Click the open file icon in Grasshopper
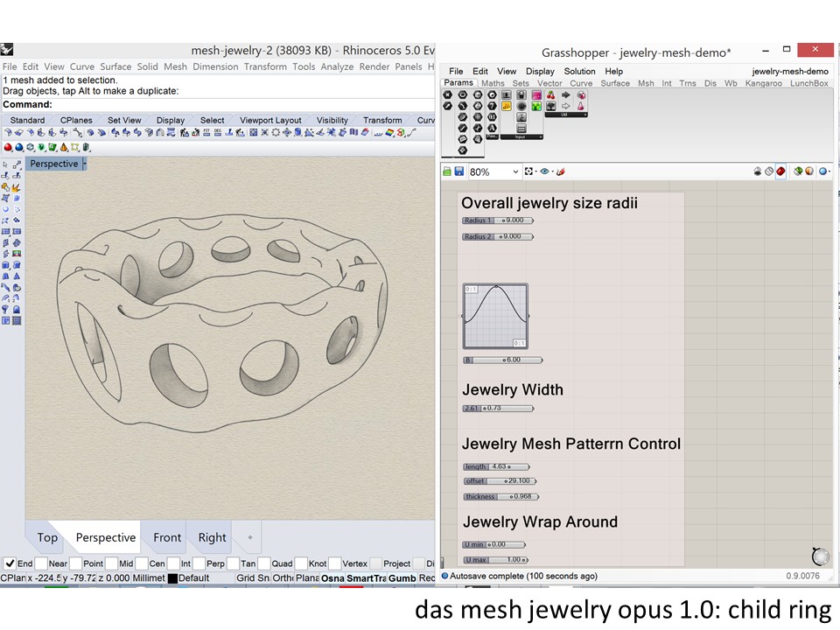Viewport: 840px width, 630px height. (x=447, y=171)
